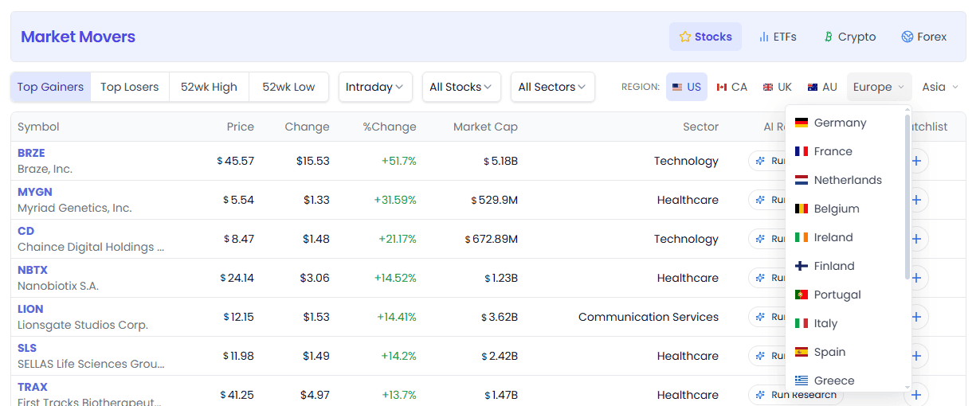The height and width of the screenshot is (406, 980).
Task: Choose Ireland from Europe list
Action: [845, 237]
